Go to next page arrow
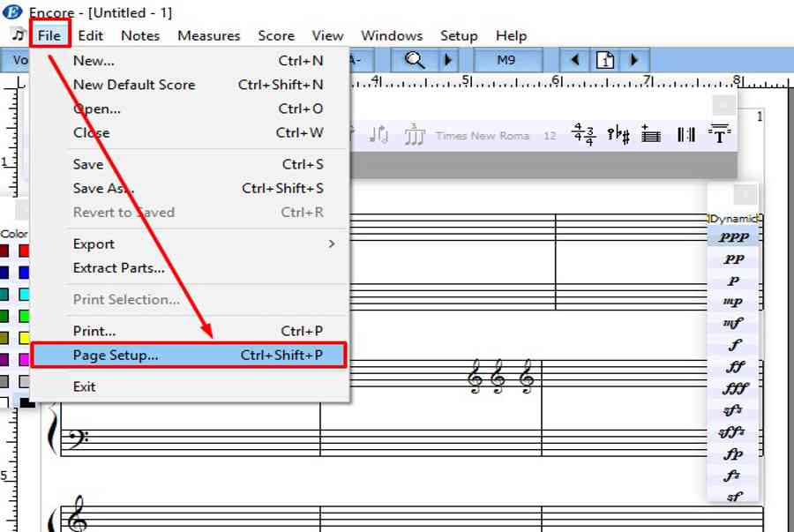This screenshot has width=794, height=532. click(633, 60)
